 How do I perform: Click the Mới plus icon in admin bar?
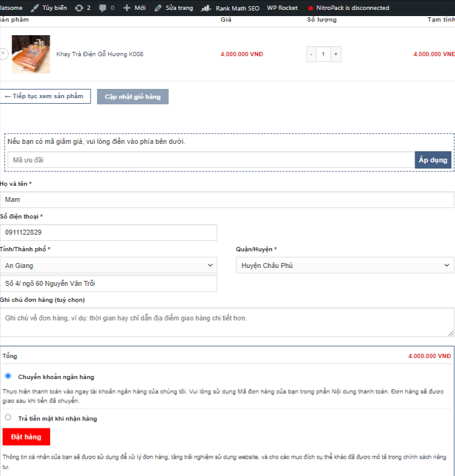(x=127, y=8)
